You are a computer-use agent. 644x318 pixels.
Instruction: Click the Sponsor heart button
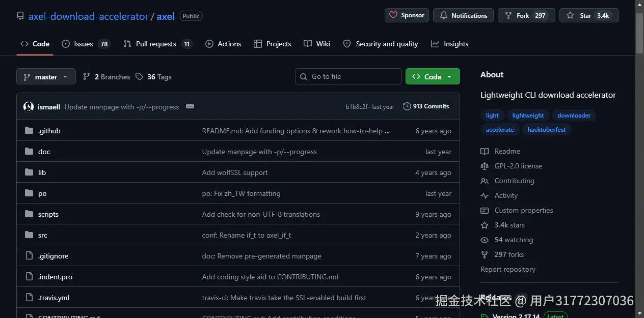click(407, 15)
